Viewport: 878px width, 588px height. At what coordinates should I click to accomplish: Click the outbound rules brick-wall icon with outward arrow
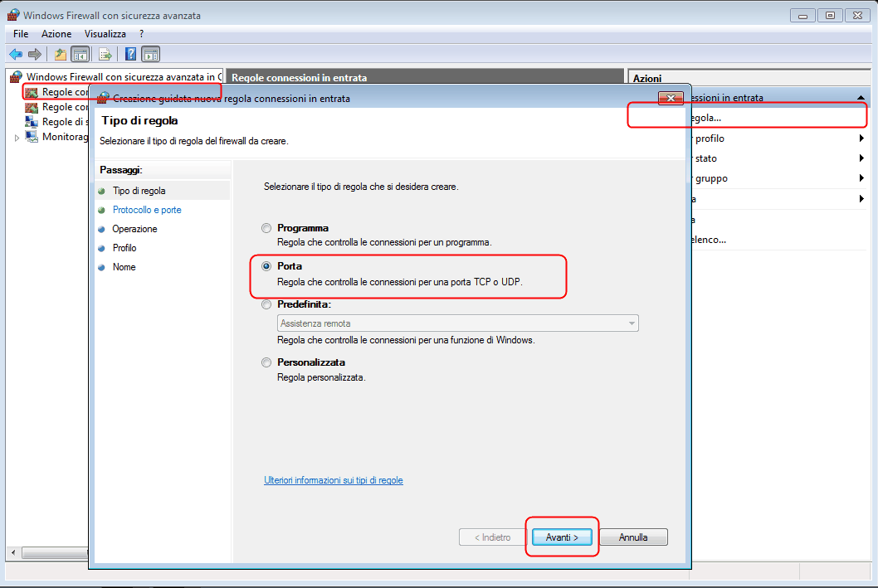32,107
